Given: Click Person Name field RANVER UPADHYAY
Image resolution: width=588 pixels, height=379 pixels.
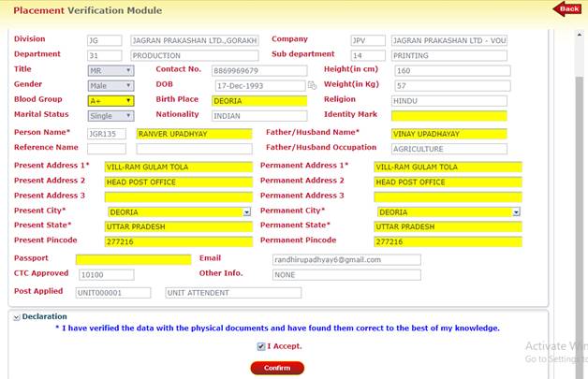Looking at the screenshot, I should click(x=194, y=134).
